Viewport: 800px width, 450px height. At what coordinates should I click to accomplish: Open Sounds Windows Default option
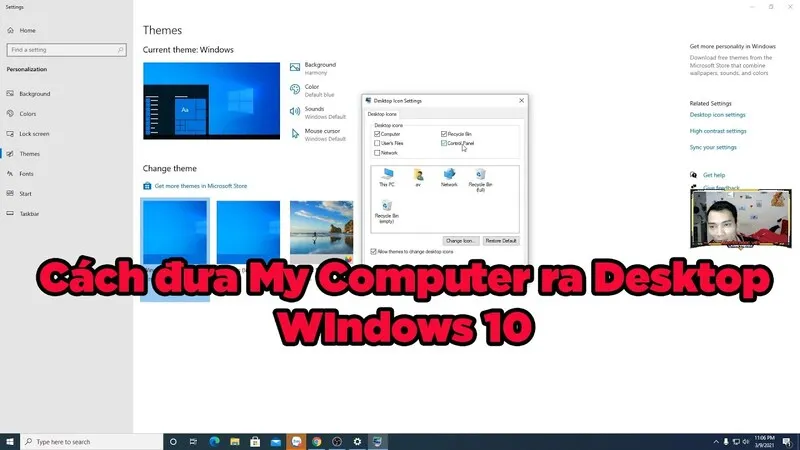[x=318, y=112]
